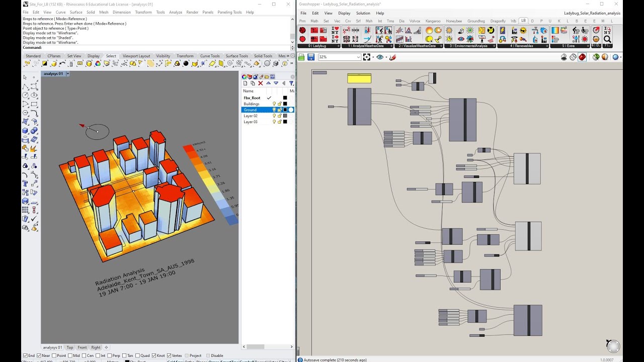Switch to Surface Tools toolbar tab
Viewport: 644px width, 362px height.
(x=237, y=56)
